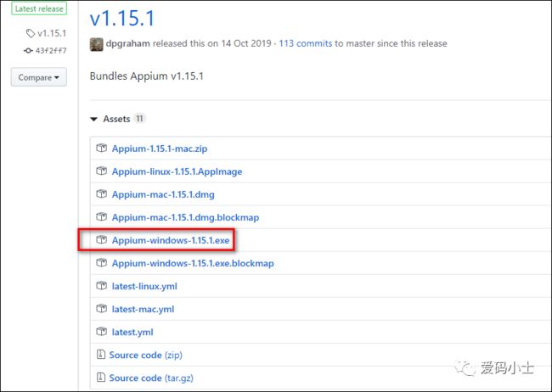Download Appium-linux-1.15.1.AppImage
This screenshot has height=392, width=552.
[177, 171]
